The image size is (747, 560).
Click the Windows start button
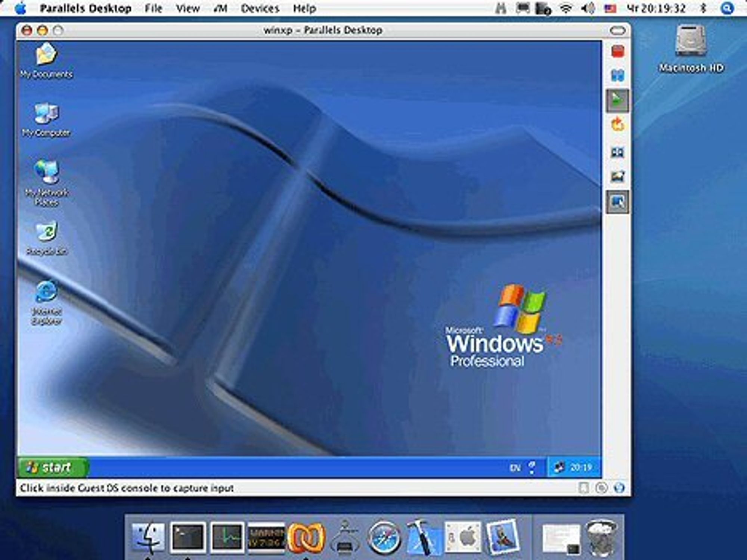tap(53, 467)
